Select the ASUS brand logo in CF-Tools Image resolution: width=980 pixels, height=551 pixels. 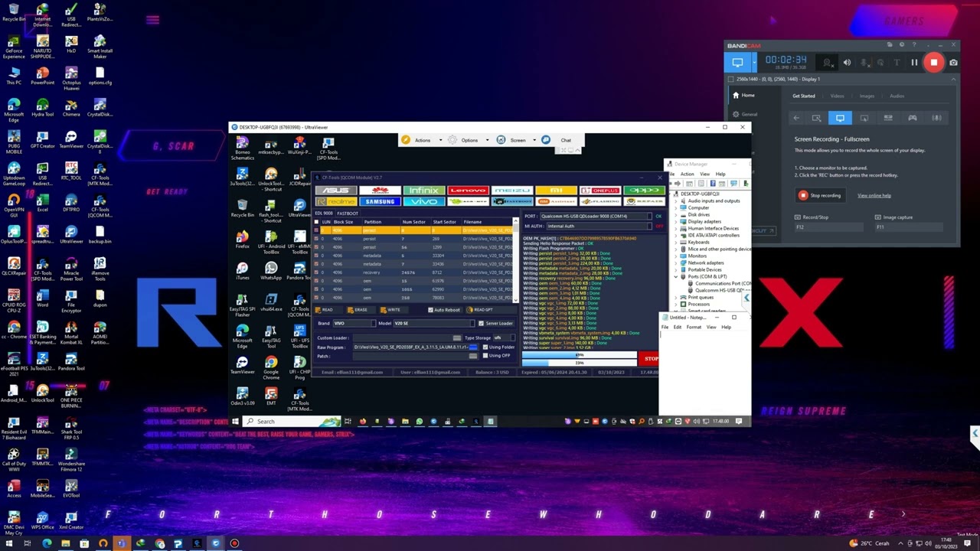coord(335,191)
